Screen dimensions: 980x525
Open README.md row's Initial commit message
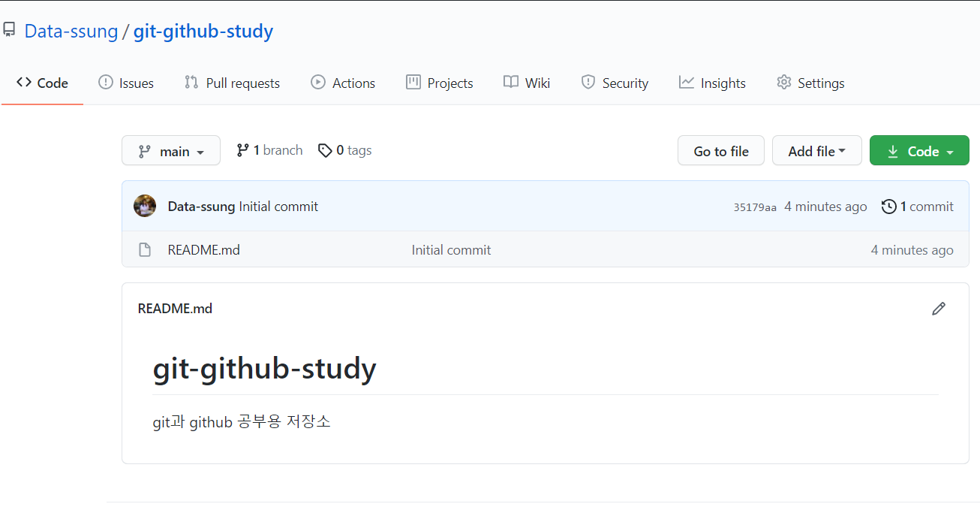tap(451, 250)
